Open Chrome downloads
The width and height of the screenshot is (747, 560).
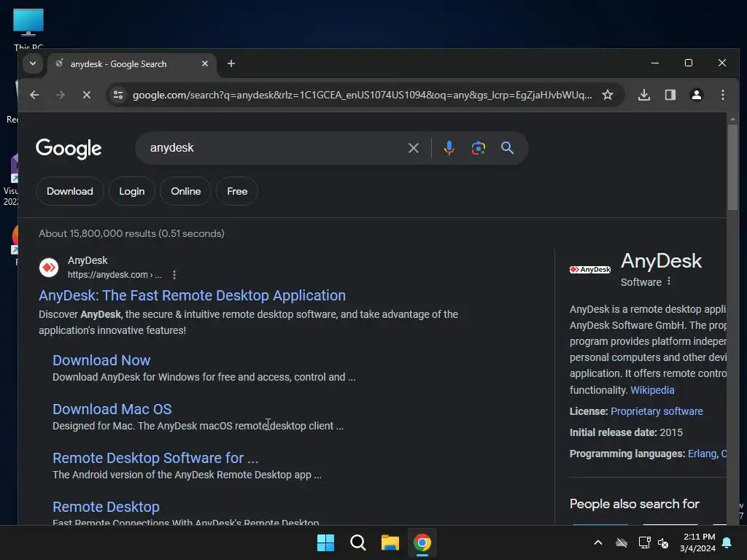(643, 95)
